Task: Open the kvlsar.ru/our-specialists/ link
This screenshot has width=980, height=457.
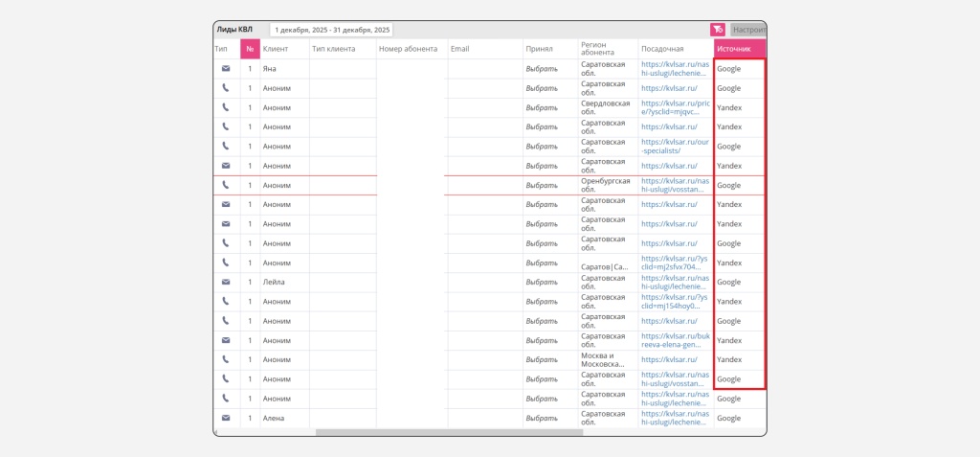Action: point(675,147)
